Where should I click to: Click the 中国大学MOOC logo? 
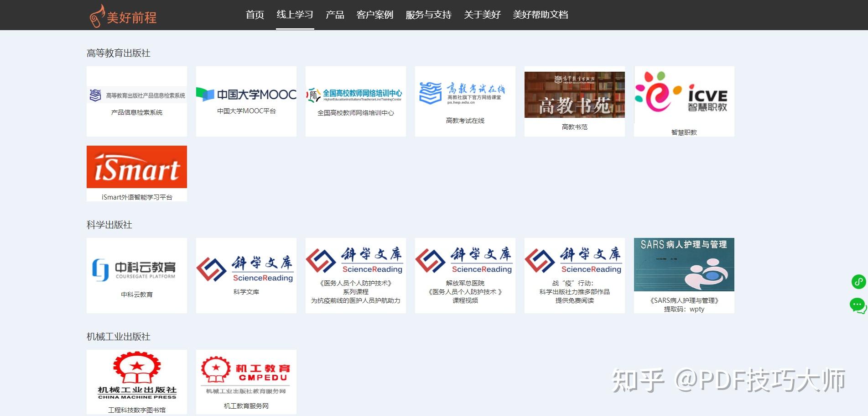(x=246, y=94)
